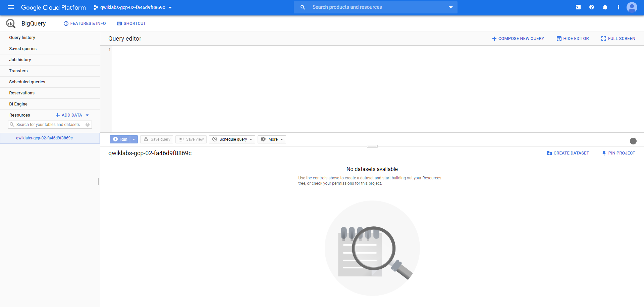Screen dimensions: 644x307
Task: Open the notifications bell
Action: 605,7
